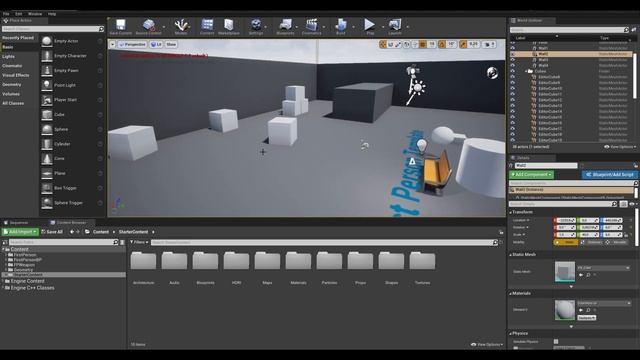This screenshot has width=640, height=360.
Task: Click the World Outliner vertical scrollbar
Action: (634, 76)
